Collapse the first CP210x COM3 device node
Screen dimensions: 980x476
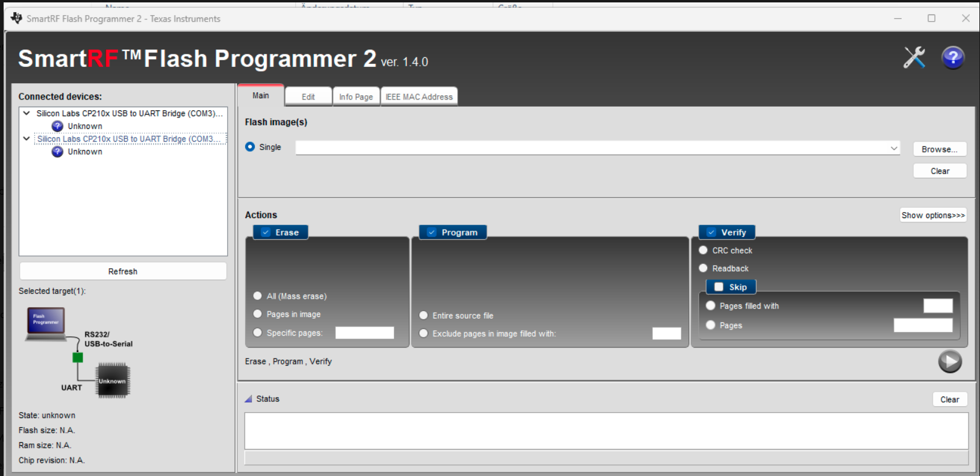pos(27,113)
